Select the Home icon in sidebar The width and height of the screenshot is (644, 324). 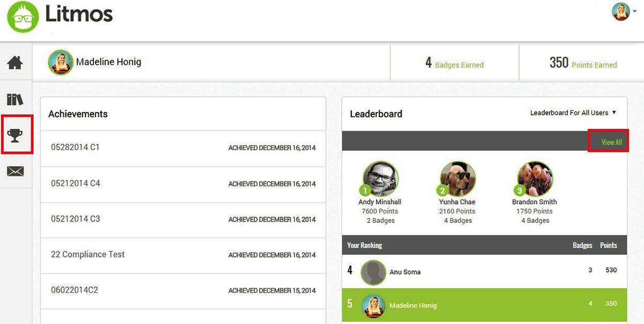(x=15, y=62)
